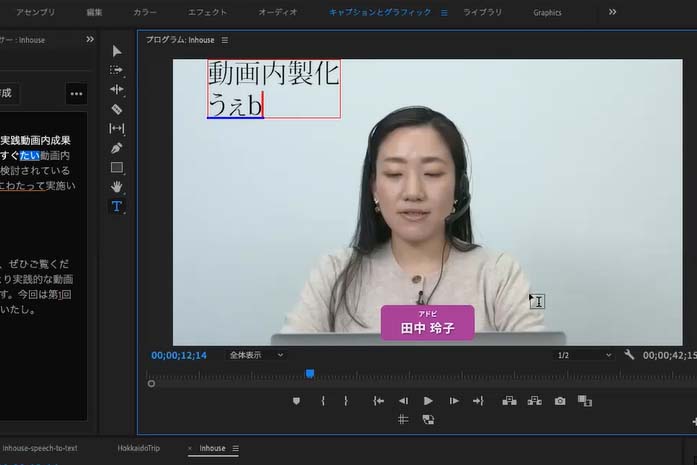Click the Lift button
The height and width of the screenshot is (465, 697).
pos(509,401)
